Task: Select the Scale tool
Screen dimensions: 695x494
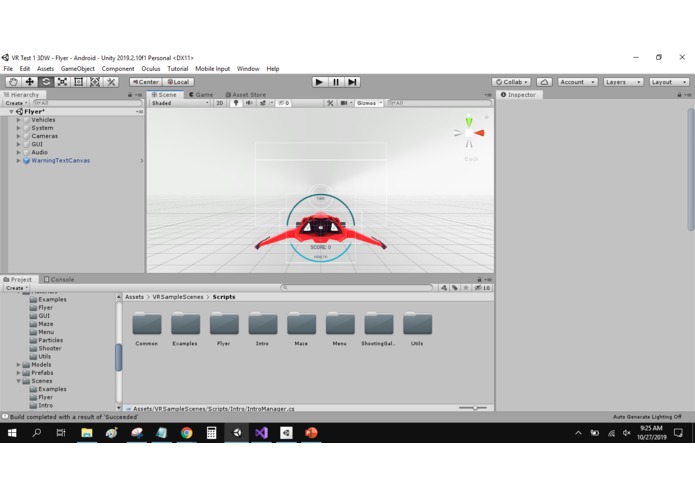Action: (62, 82)
